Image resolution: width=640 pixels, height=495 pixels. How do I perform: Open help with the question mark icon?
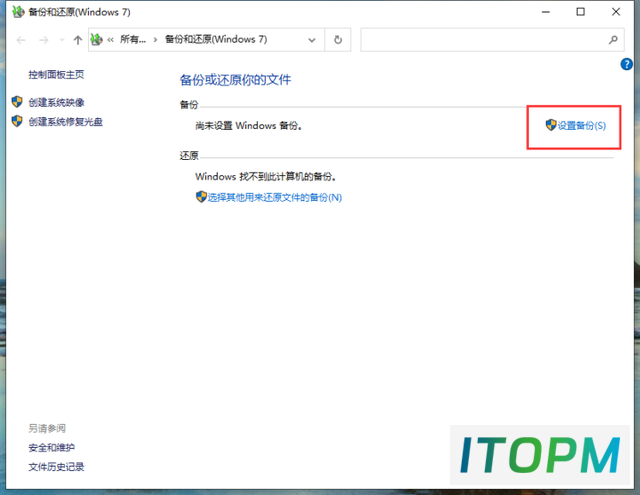pyautogui.click(x=627, y=64)
